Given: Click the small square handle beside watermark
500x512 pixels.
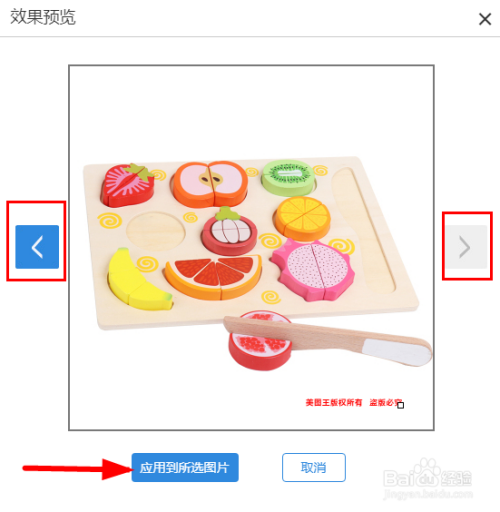Looking at the screenshot, I should pyautogui.click(x=401, y=405).
